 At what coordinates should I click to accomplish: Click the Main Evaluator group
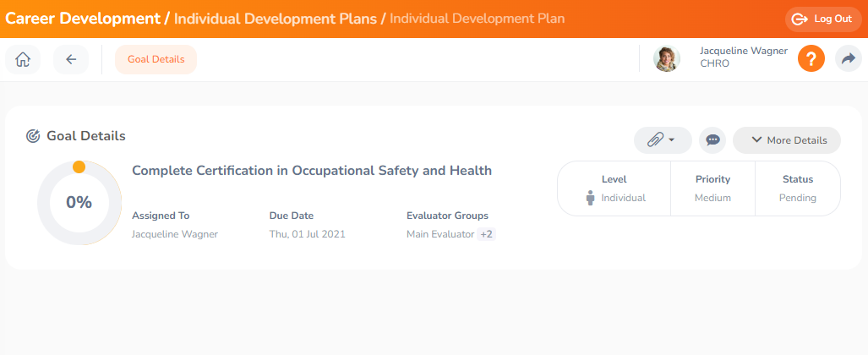click(440, 234)
